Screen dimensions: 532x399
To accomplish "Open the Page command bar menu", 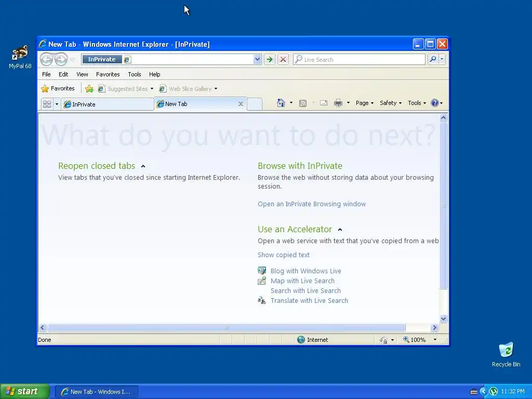I will 364,103.
